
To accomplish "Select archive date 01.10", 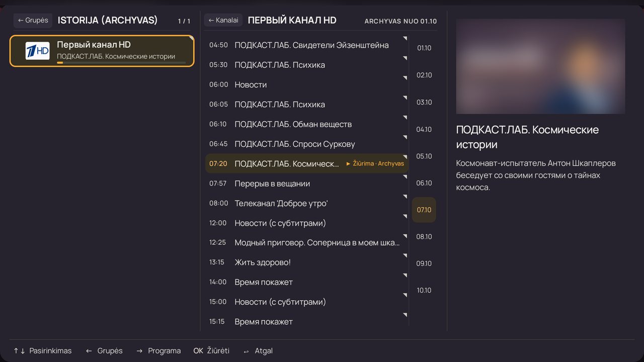I will pos(424,48).
